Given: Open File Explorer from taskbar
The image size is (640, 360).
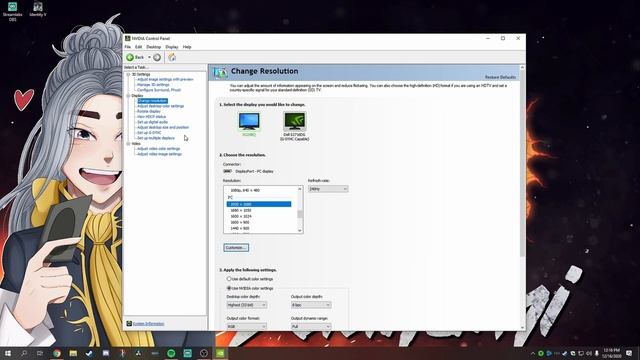Looking at the screenshot, I should (73, 353).
